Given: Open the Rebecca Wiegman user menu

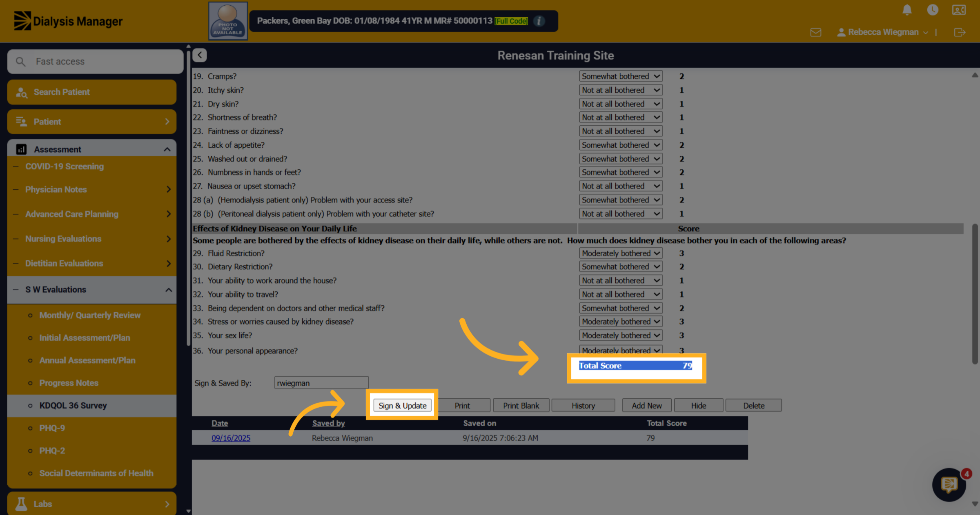Looking at the screenshot, I should point(883,32).
